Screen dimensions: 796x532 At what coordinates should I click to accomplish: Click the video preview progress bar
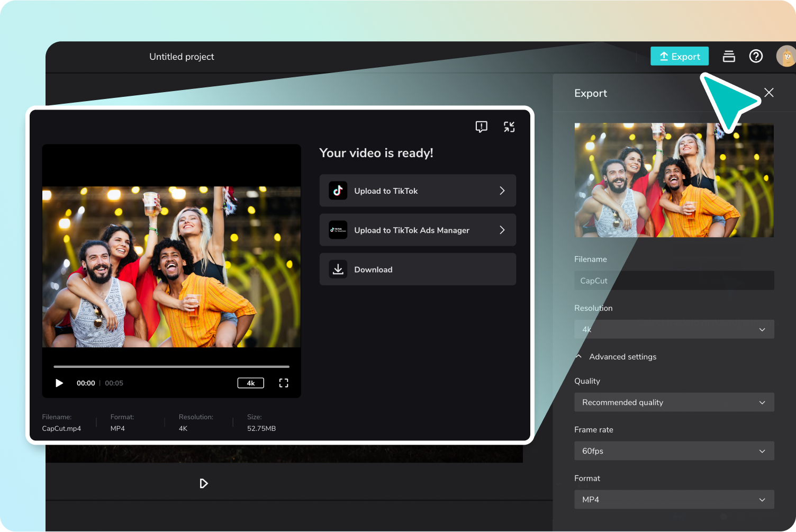coord(171,366)
